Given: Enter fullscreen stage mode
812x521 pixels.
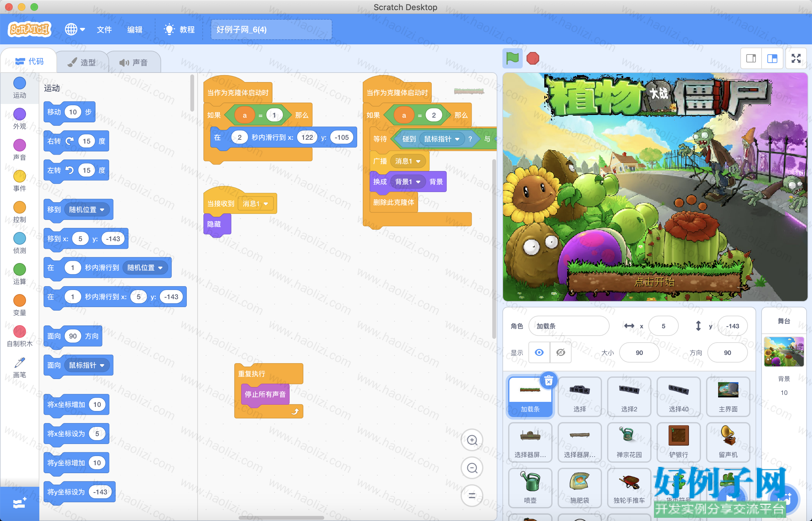Looking at the screenshot, I should pos(796,59).
